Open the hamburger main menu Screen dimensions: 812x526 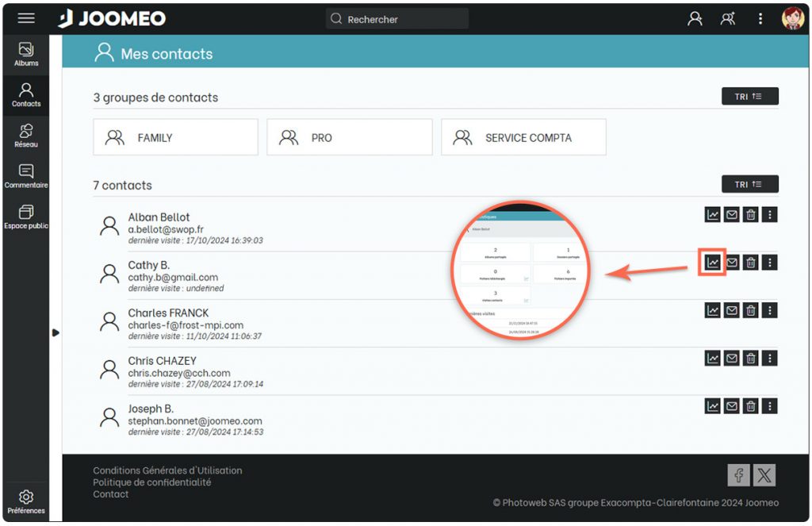[26, 19]
